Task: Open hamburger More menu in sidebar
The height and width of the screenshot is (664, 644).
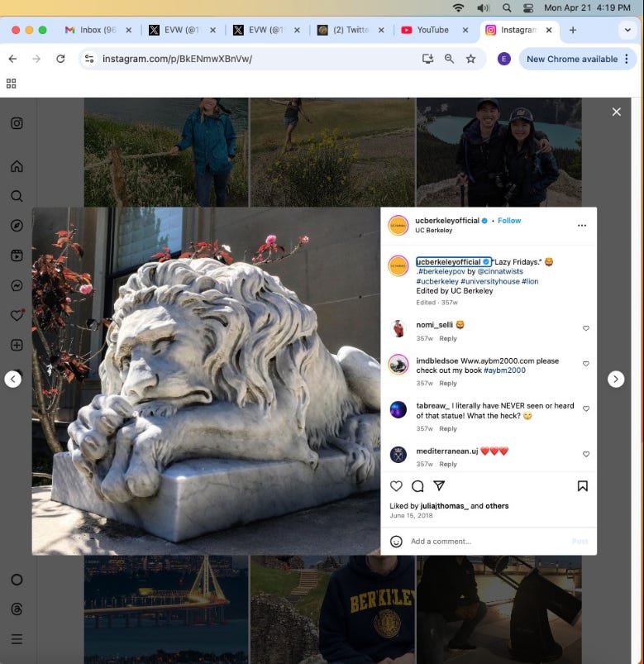Action: coord(17,638)
